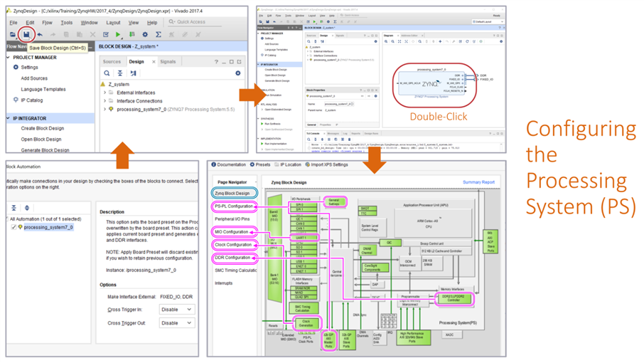Open the Cross Trigger In dropdown
644x363 pixels.
177,309
